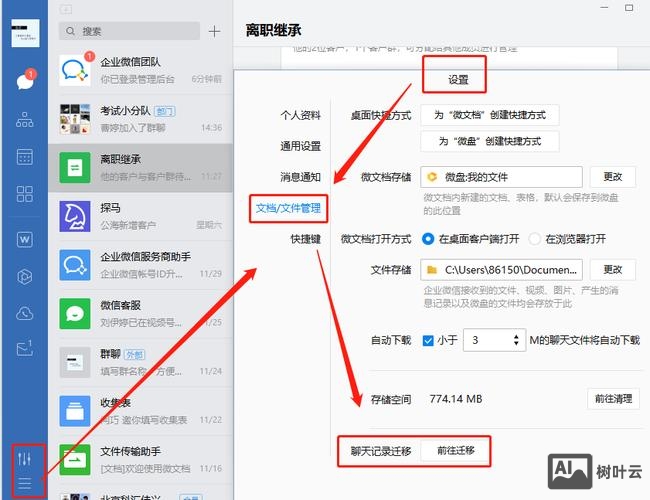Open the Calendar icon in sidebar
The image size is (650, 500).
tap(25, 157)
